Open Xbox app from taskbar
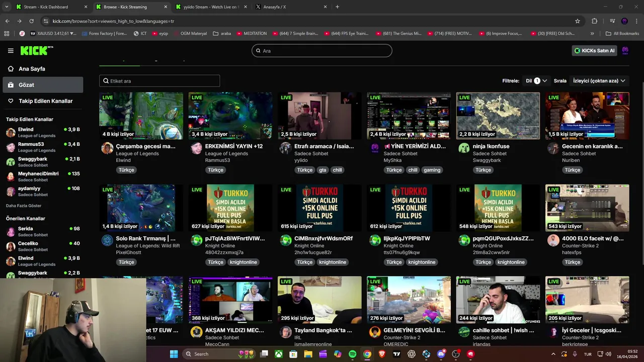Screen dimensions: 644x362 (x=278, y=354)
